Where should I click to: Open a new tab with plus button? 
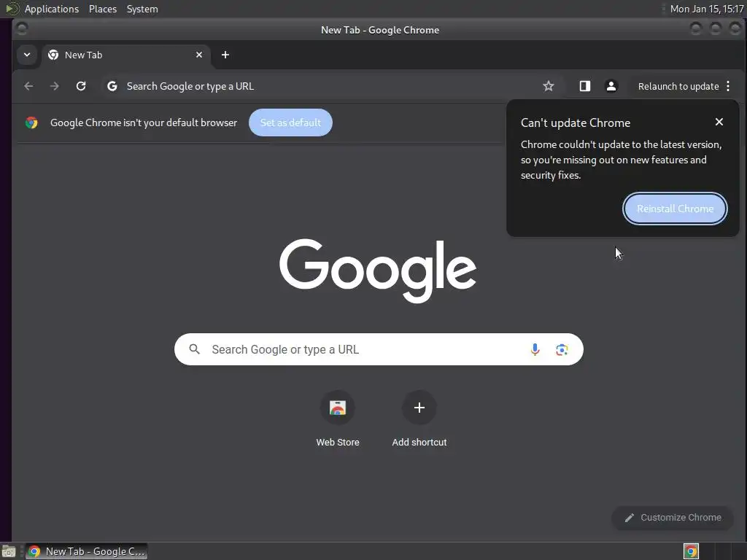tap(225, 55)
